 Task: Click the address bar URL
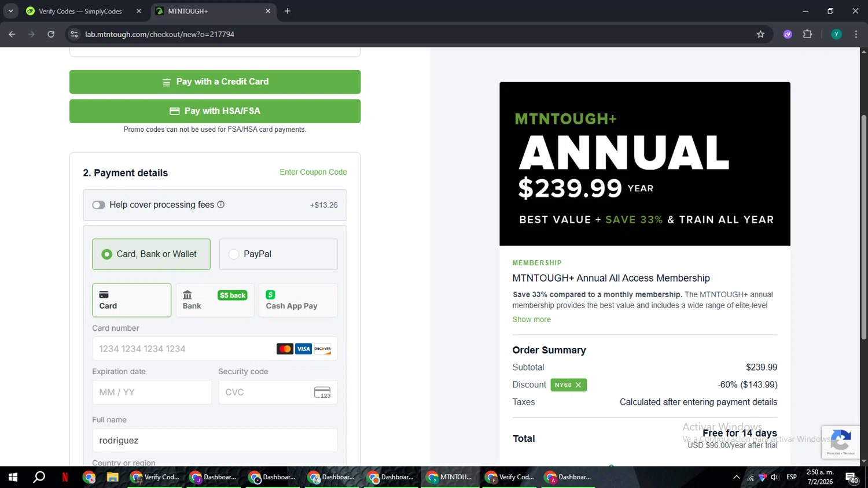coord(160,34)
